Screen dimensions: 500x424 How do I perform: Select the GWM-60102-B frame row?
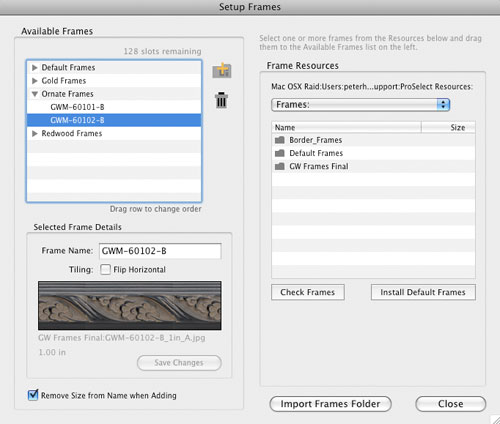coord(114,120)
